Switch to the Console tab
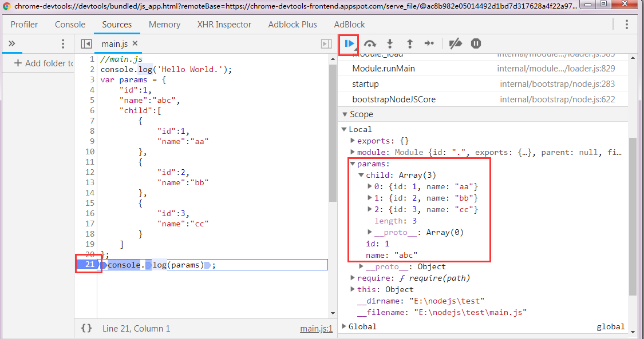The width and height of the screenshot is (644, 339). pyautogui.click(x=70, y=24)
